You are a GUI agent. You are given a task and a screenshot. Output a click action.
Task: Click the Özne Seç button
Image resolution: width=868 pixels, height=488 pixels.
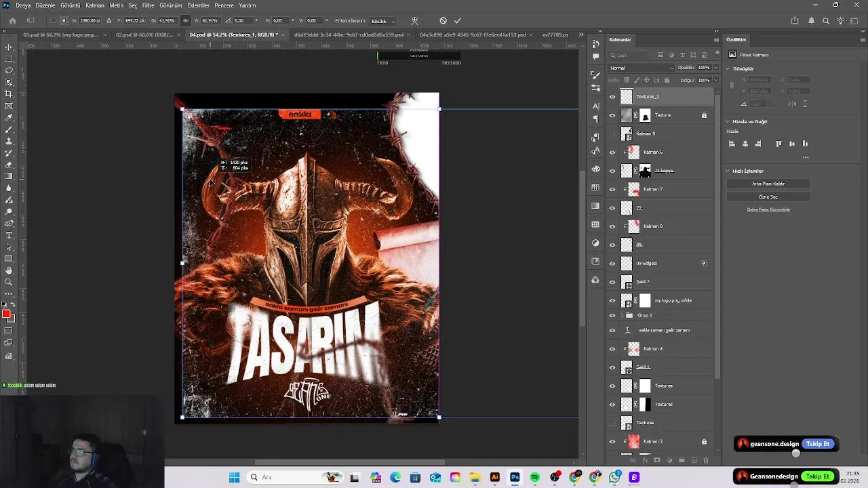coord(768,197)
